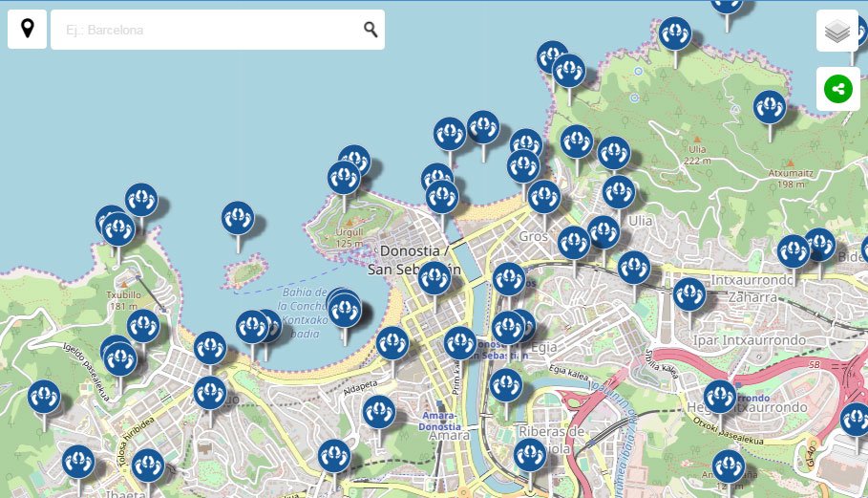This screenshot has width=868, height=498.
Task: Click the green share button
Action: coord(836,89)
